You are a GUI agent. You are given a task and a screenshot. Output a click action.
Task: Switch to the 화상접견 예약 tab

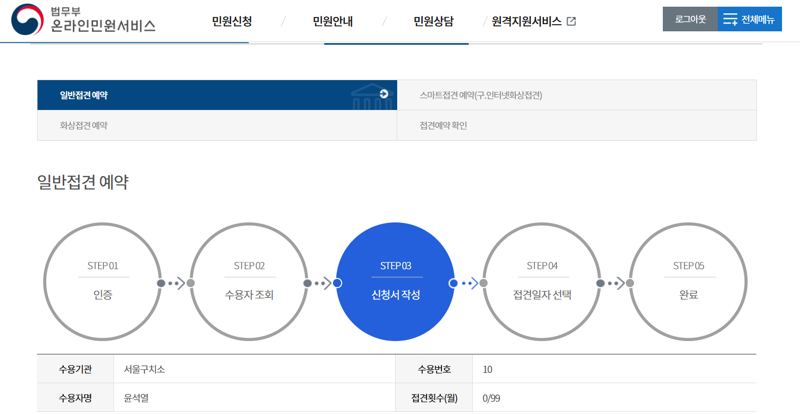[x=84, y=126]
